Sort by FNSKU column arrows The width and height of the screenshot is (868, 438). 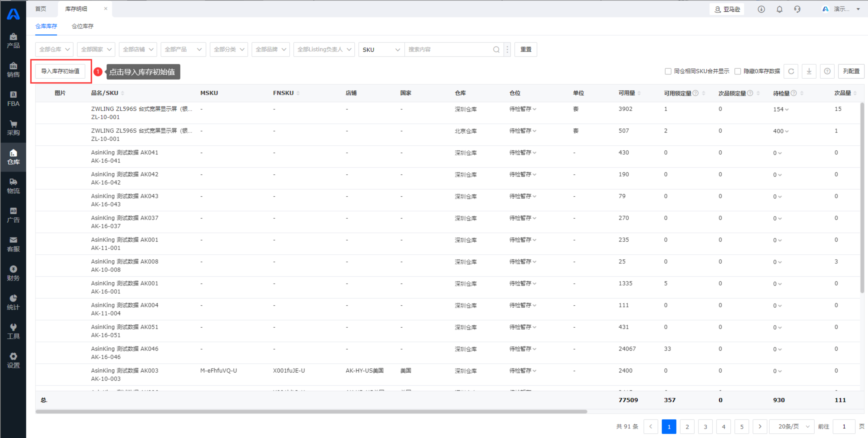coord(298,93)
